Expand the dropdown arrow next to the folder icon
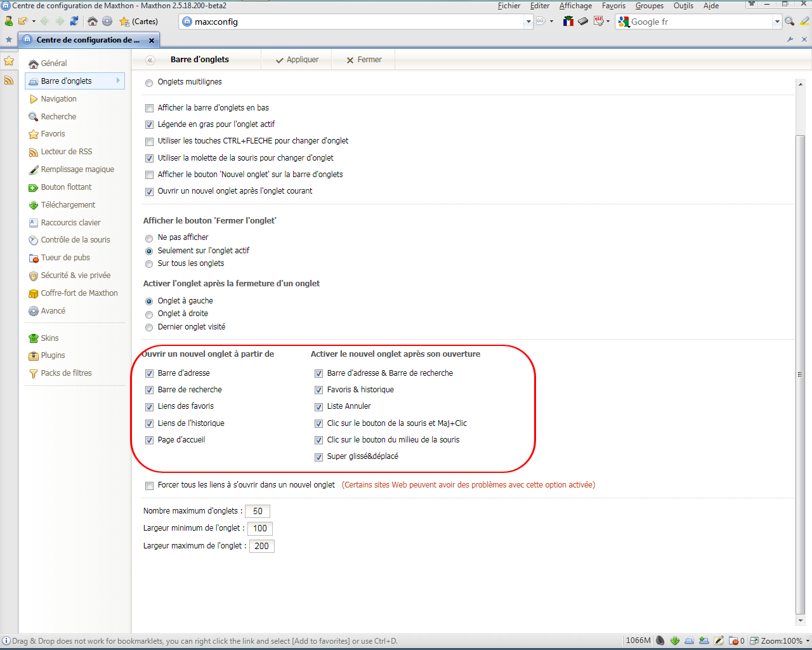The height and width of the screenshot is (650, 812). coord(34,21)
